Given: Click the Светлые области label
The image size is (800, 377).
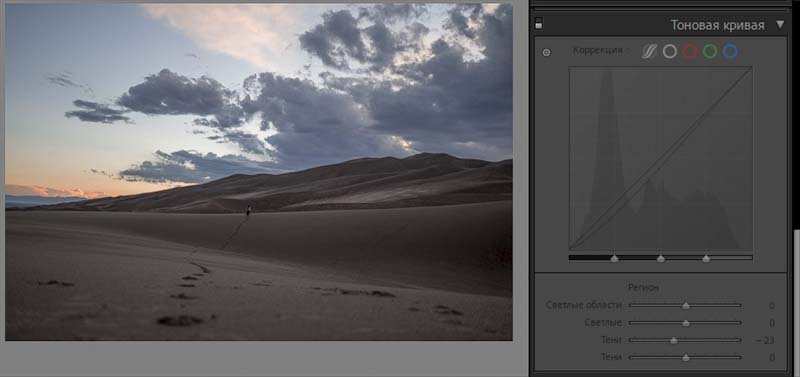Looking at the screenshot, I should [x=584, y=305].
